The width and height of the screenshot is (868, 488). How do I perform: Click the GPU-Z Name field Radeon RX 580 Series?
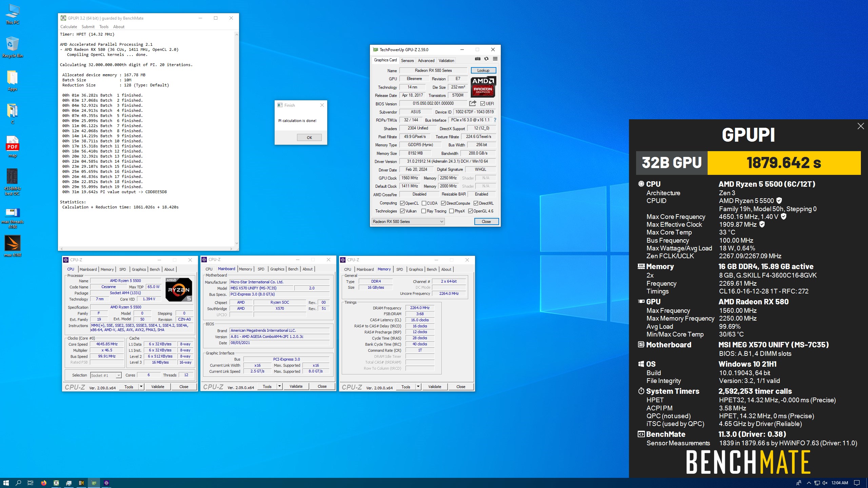pos(433,70)
